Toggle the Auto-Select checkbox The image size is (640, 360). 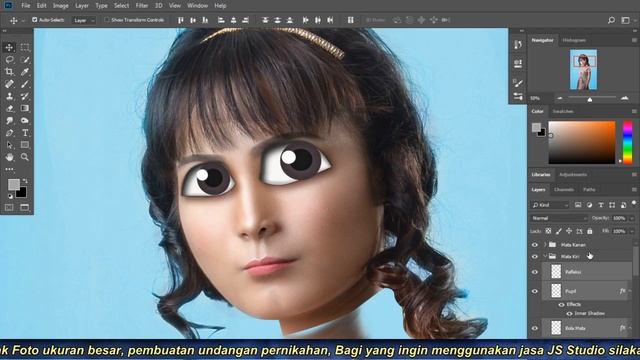(35, 20)
